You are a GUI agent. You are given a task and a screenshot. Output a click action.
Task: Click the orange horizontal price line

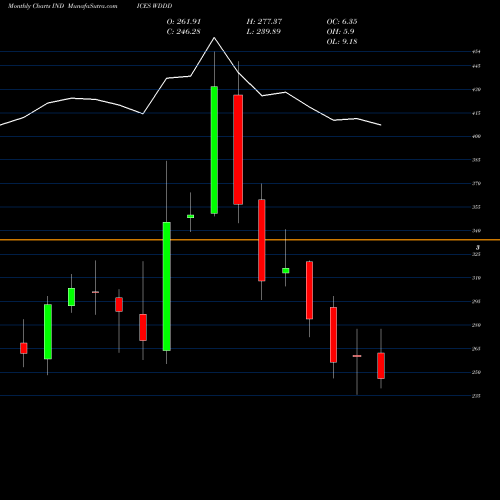(x=250, y=240)
